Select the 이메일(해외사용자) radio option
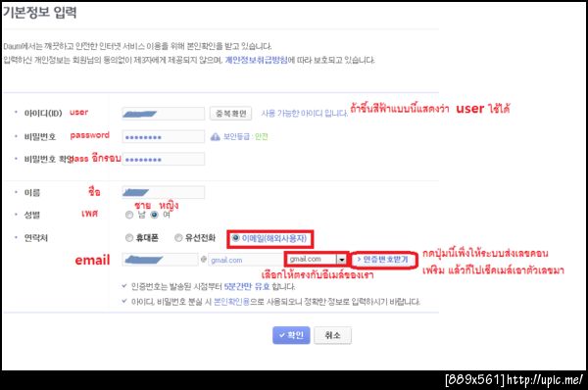This screenshot has height=390, width=588. coord(235,238)
